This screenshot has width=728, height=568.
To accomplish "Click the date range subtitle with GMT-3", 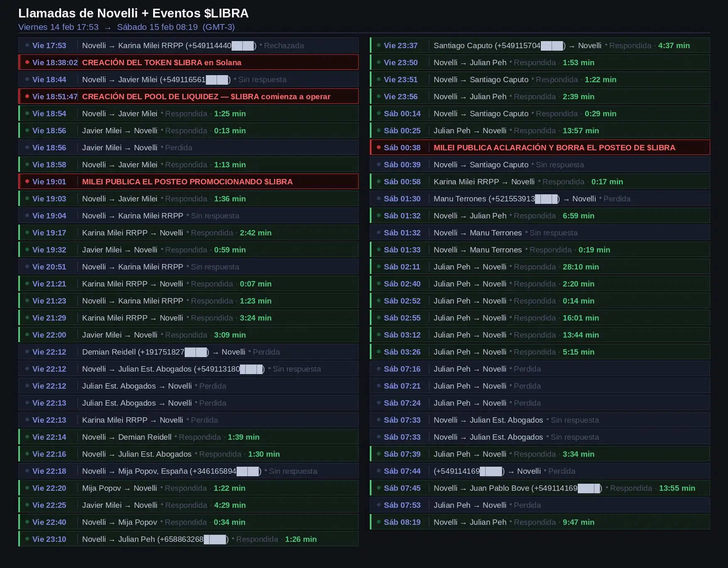I will pos(126,27).
